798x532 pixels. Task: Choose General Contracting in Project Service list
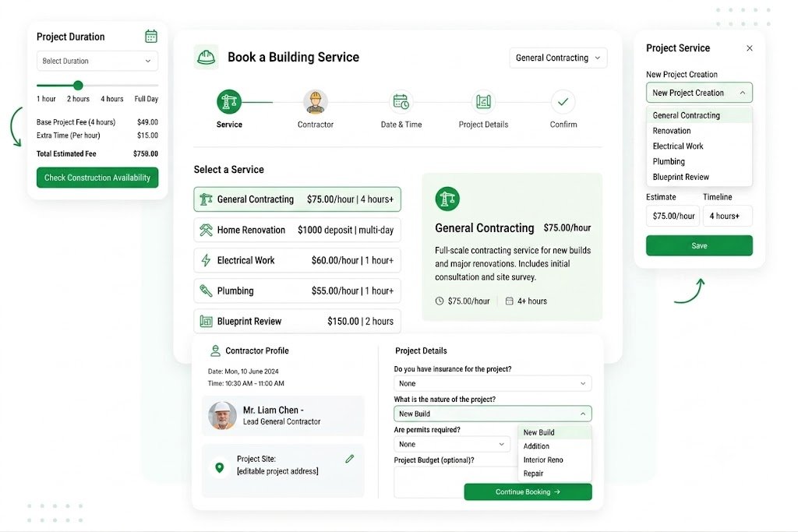699,115
